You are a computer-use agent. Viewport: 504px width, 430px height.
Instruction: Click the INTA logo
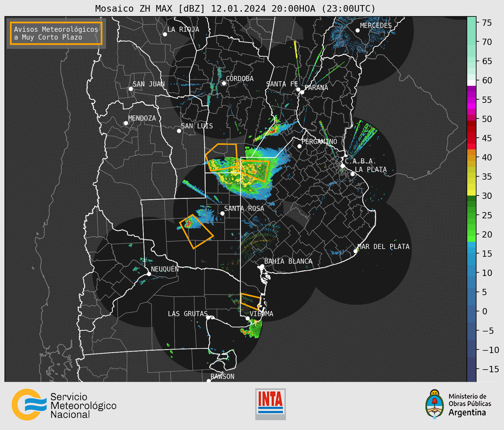[270, 404]
